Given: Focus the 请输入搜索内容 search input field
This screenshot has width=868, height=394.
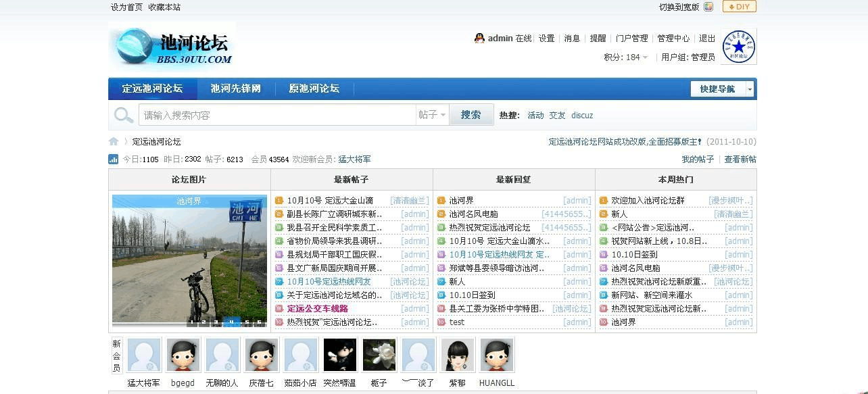Looking at the screenshot, I should [x=277, y=115].
